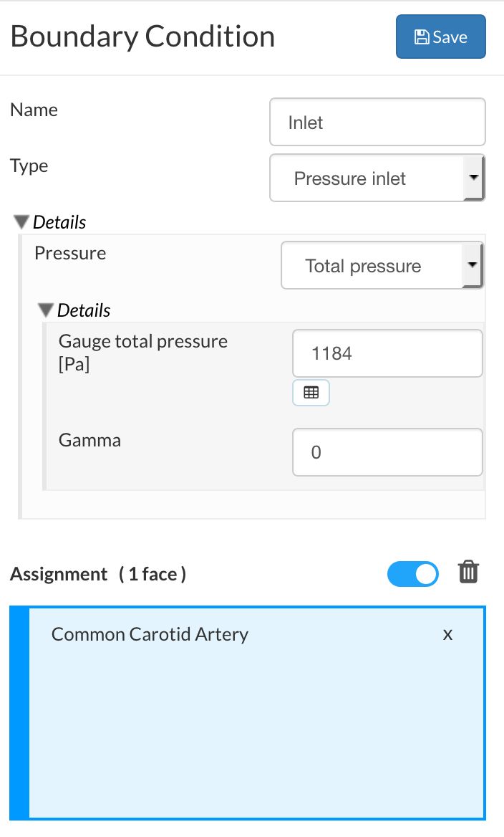Click the Gauge total pressure field

(x=387, y=353)
